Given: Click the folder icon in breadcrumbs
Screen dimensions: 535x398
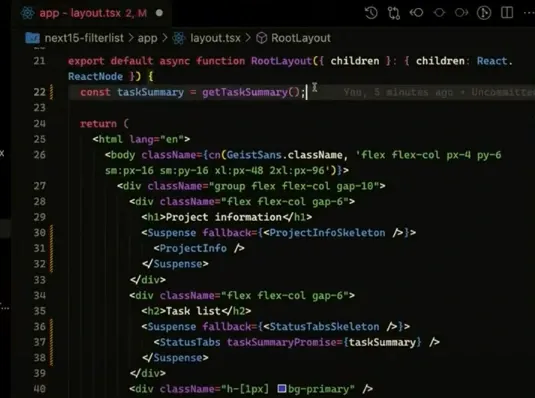Looking at the screenshot, I should coord(32,38).
